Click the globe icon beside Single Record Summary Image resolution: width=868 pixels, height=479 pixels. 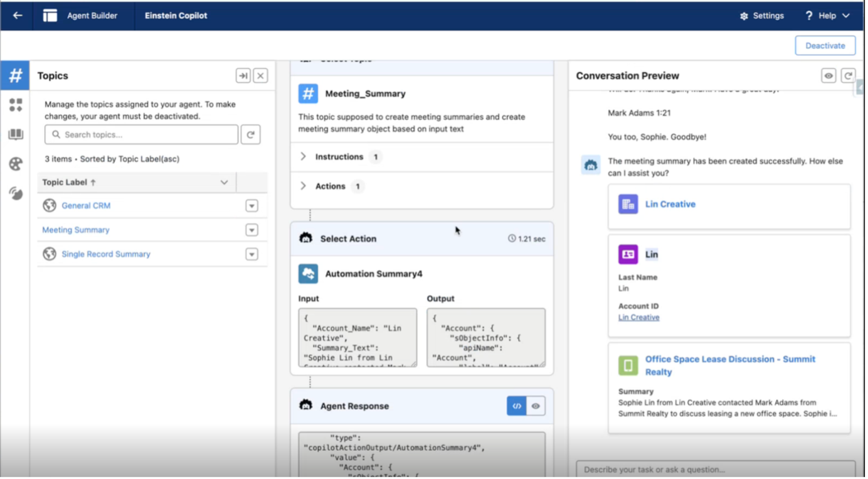(x=50, y=254)
